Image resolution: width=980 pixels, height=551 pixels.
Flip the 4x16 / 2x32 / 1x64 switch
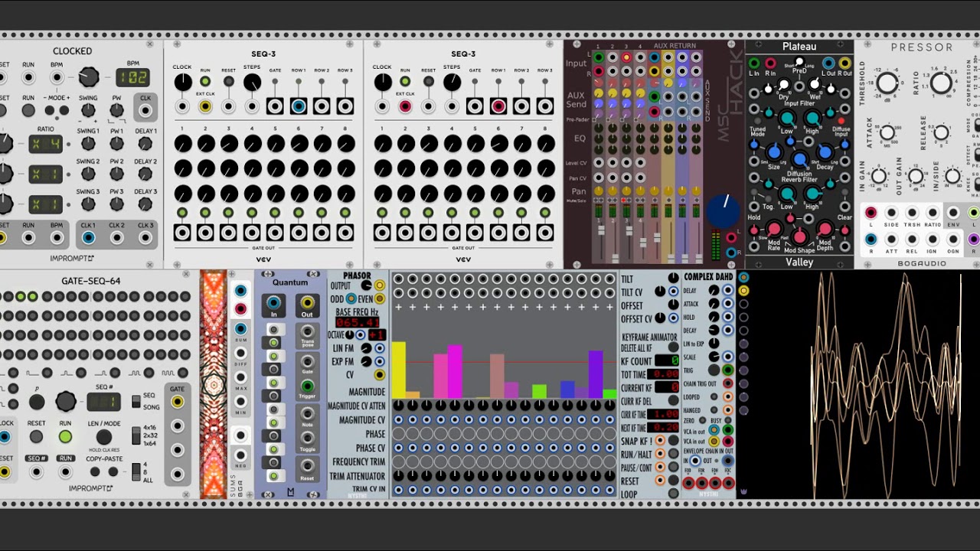(136, 437)
